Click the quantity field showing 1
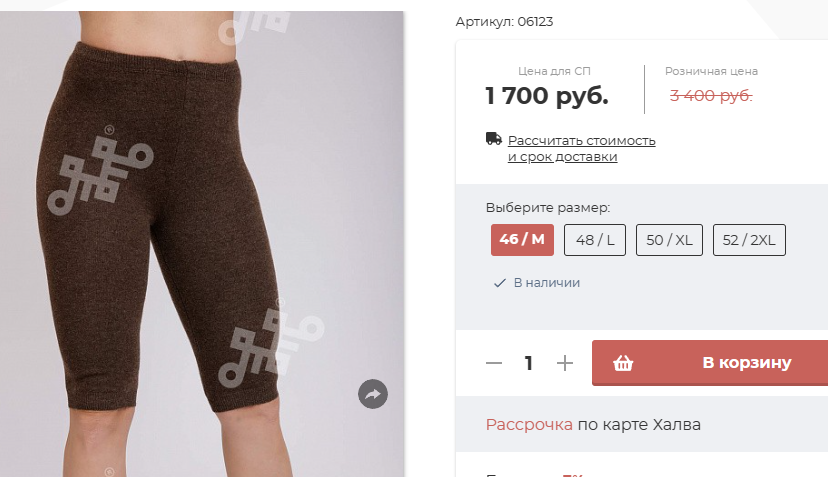 (x=529, y=363)
